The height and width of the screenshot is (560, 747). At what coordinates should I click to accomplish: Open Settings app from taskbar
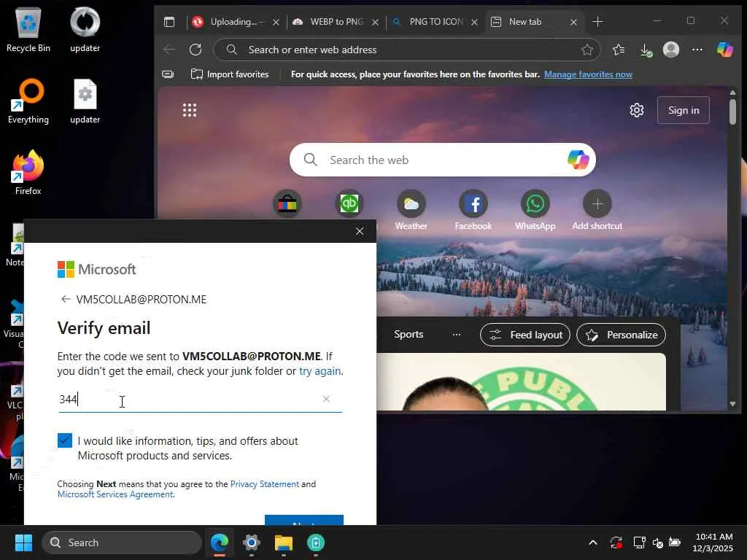click(252, 542)
